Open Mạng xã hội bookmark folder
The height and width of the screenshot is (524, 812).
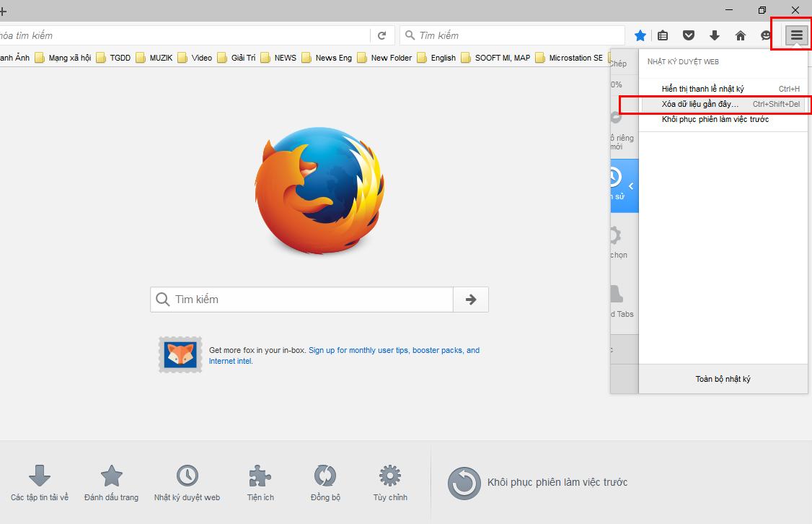click(63, 58)
